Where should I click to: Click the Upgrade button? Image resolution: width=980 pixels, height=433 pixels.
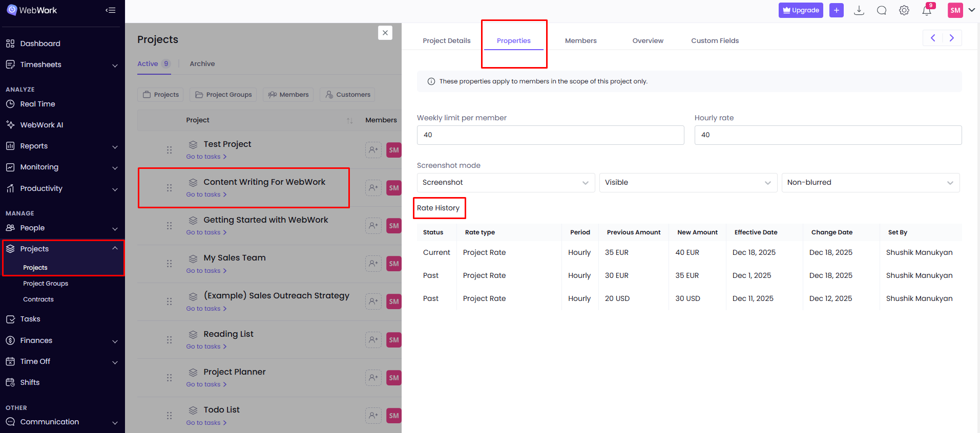click(x=800, y=10)
